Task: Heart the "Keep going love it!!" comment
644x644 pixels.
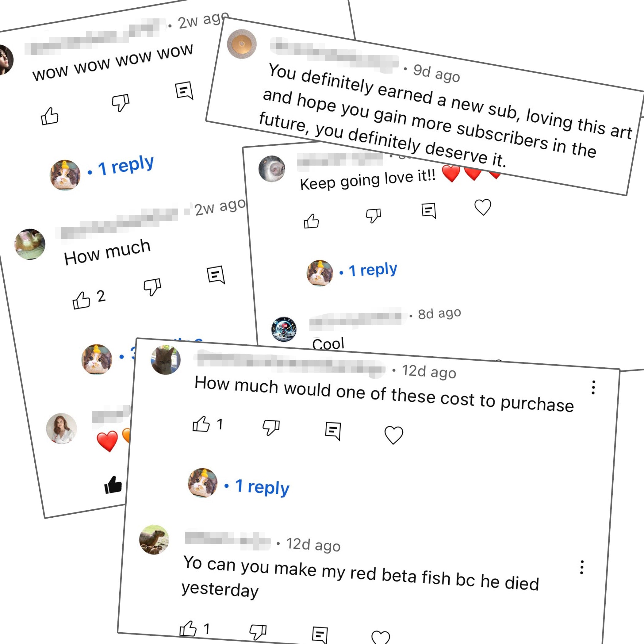Action: pos(483,207)
